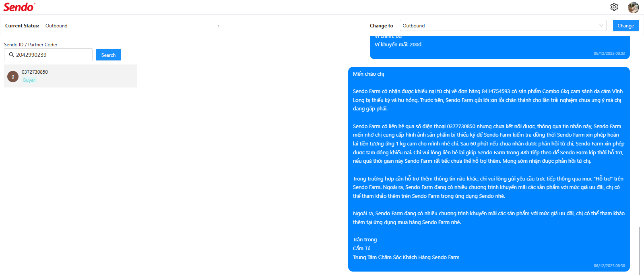
Task: Click the dropdown arrow next to Outbound
Action: pos(601,25)
